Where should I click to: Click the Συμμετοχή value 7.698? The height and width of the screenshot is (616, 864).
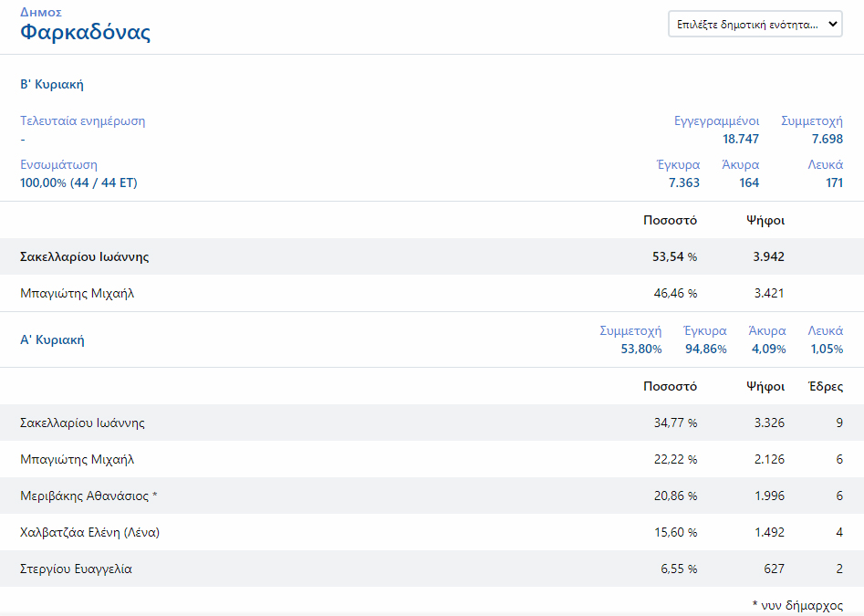coord(827,139)
